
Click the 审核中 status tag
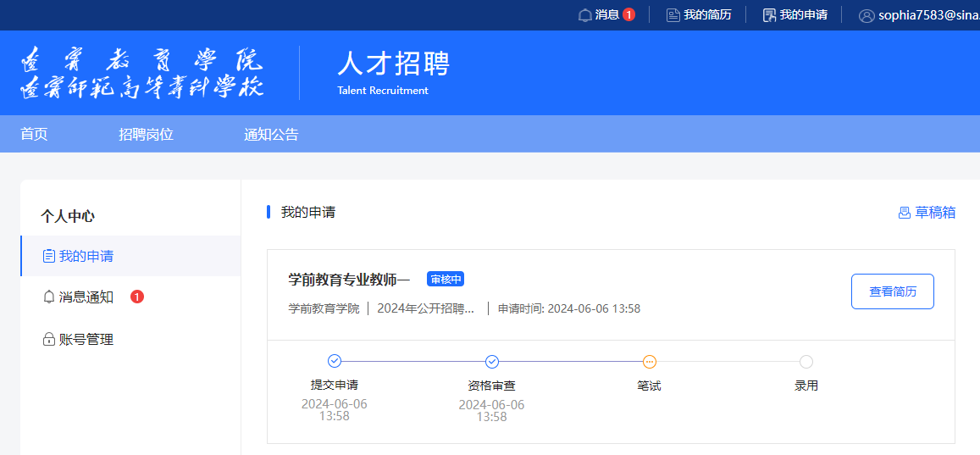(446, 280)
